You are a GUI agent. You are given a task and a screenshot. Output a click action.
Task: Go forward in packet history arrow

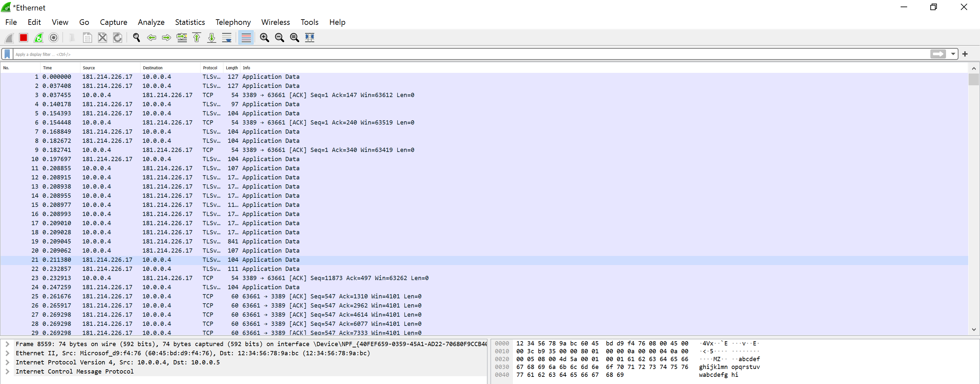(166, 38)
